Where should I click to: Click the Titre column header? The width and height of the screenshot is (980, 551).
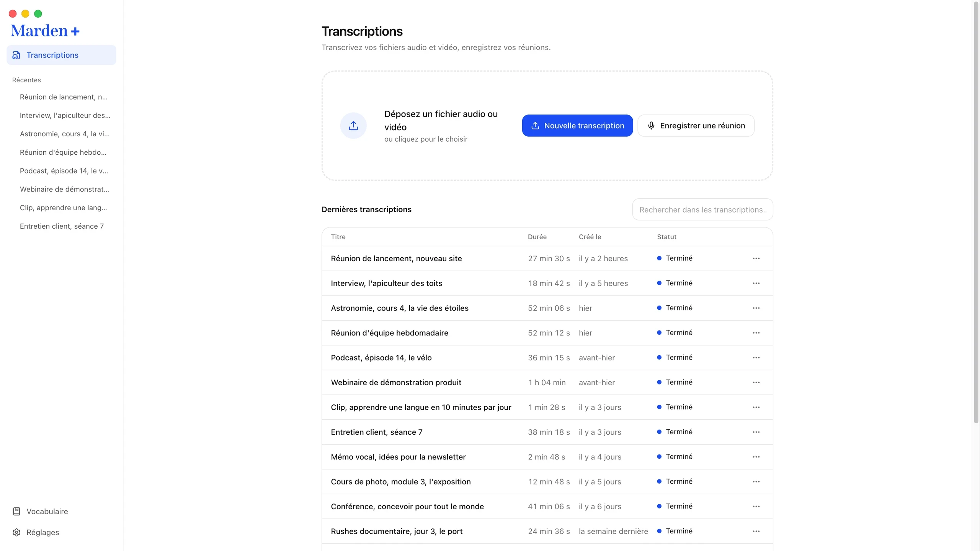pos(338,237)
